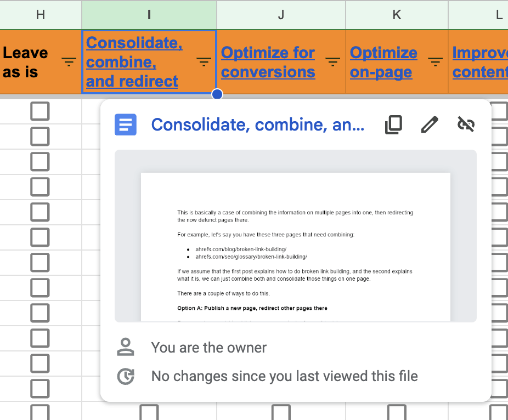This screenshot has width=508, height=420.
Task: Open the 'Consolidate, combine, an...' title link
Action: [x=258, y=125]
